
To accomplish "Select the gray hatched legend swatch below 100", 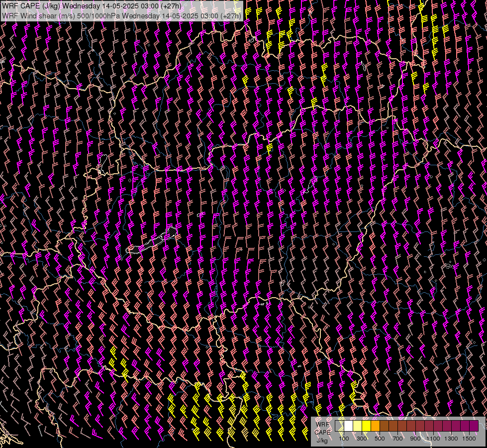I will pos(339,426).
